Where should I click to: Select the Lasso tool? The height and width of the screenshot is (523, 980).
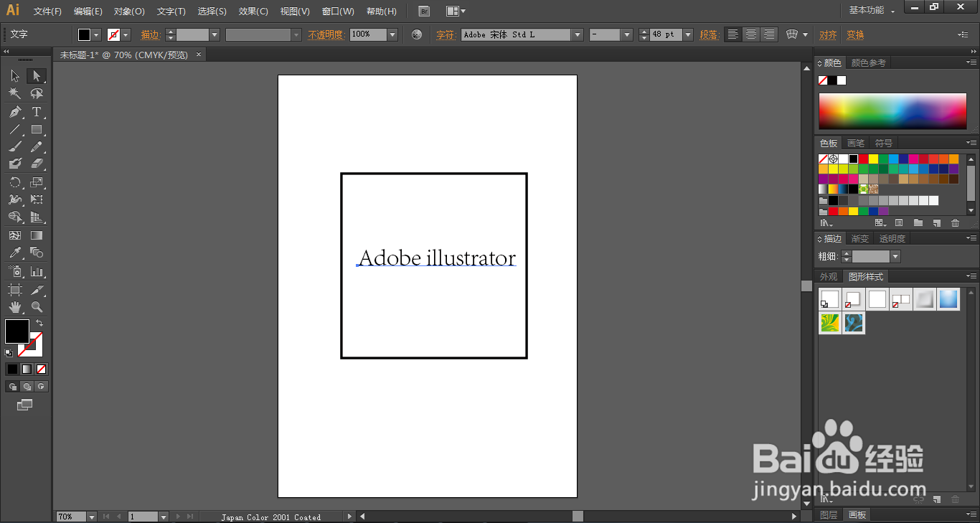click(37, 93)
